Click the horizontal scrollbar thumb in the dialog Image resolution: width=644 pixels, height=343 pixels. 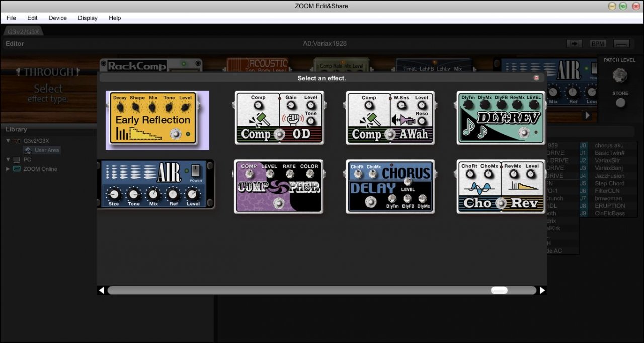(x=499, y=290)
